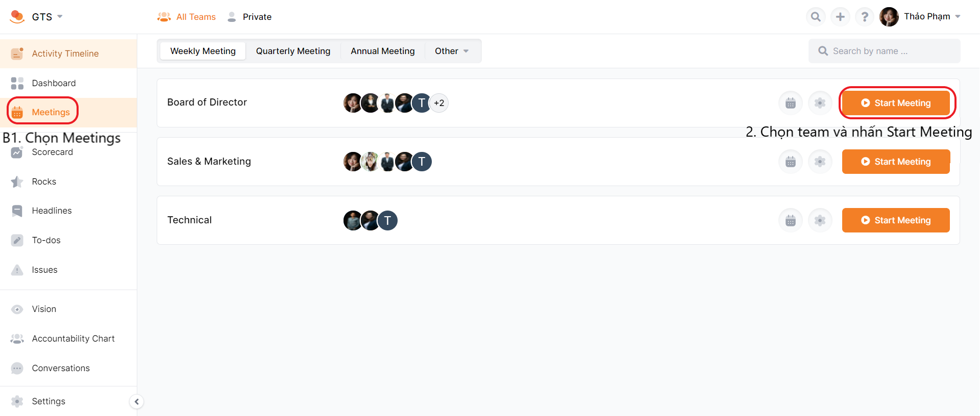
Task: Show +2 more Board of Director members
Action: pyautogui.click(x=439, y=103)
